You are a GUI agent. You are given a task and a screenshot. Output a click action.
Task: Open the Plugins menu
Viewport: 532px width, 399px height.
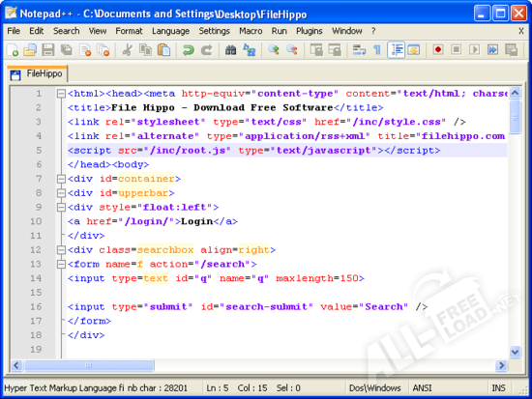click(x=310, y=31)
